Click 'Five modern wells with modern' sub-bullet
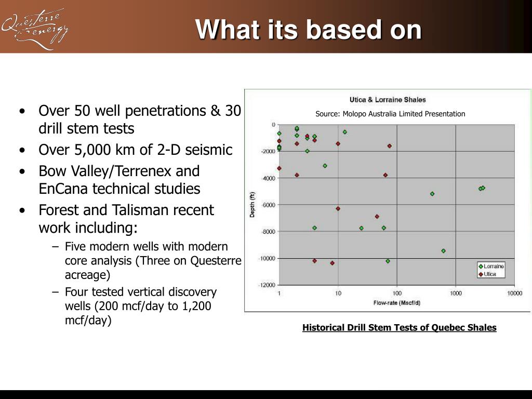 146,246
